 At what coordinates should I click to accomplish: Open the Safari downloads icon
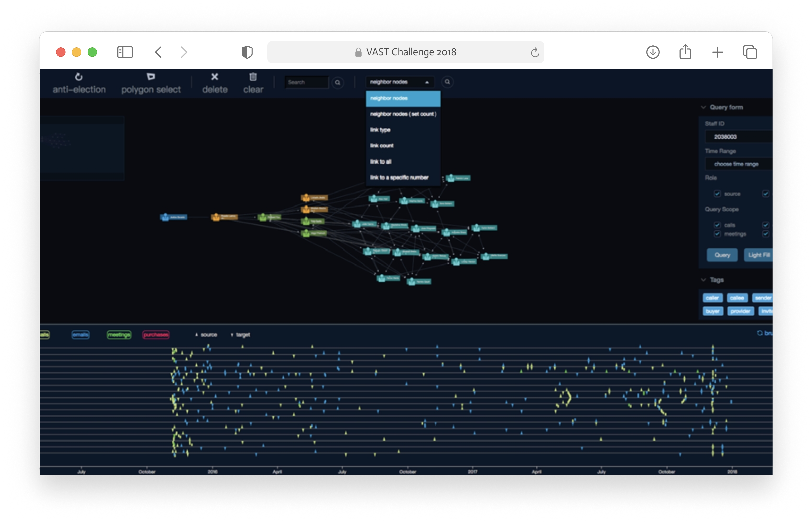(x=653, y=52)
